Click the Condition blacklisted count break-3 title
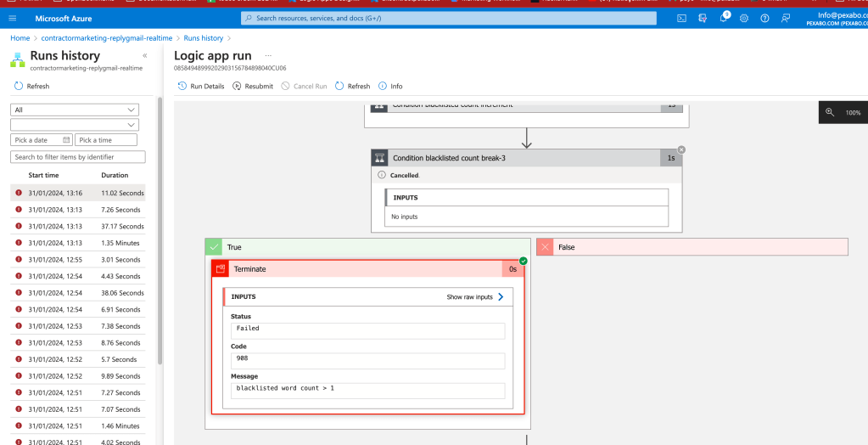 [449, 158]
